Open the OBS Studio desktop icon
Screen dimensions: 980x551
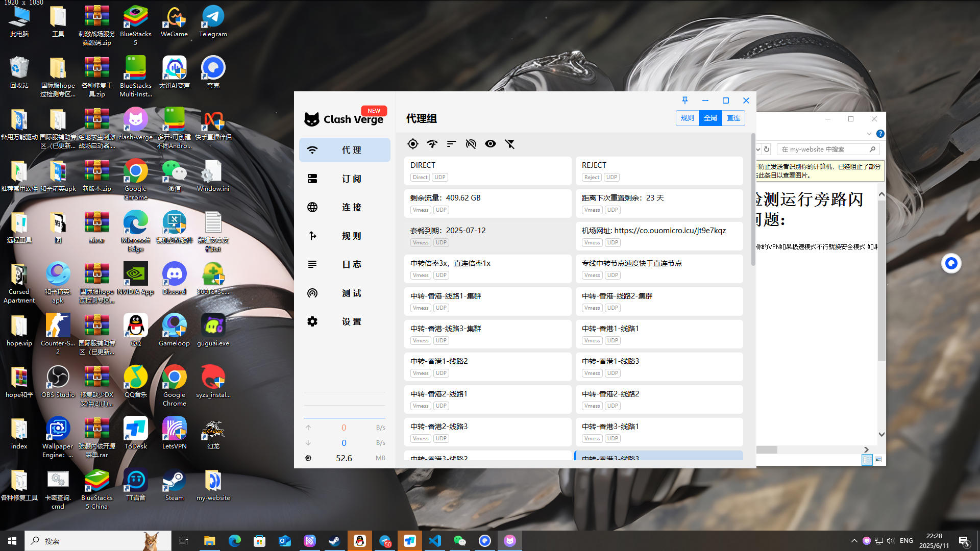tap(58, 382)
